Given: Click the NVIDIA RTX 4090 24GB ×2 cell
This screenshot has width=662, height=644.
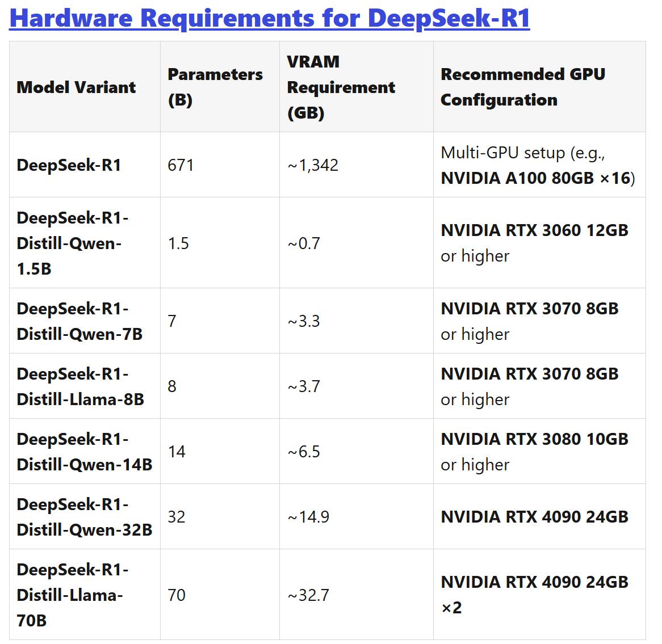Looking at the screenshot, I should (539, 595).
